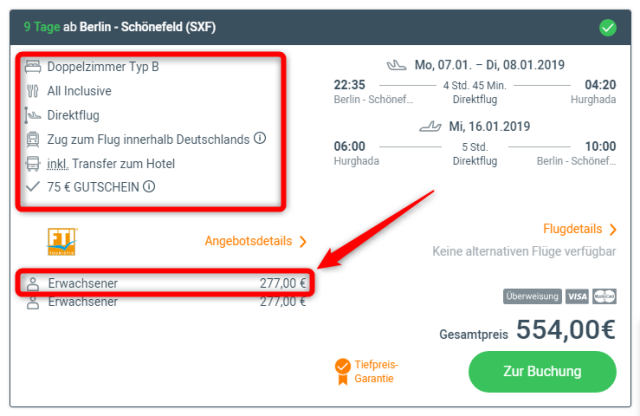Image resolution: width=640 pixels, height=416 pixels.
Task: Open Flugdetails link
Action: click(572, 229)
